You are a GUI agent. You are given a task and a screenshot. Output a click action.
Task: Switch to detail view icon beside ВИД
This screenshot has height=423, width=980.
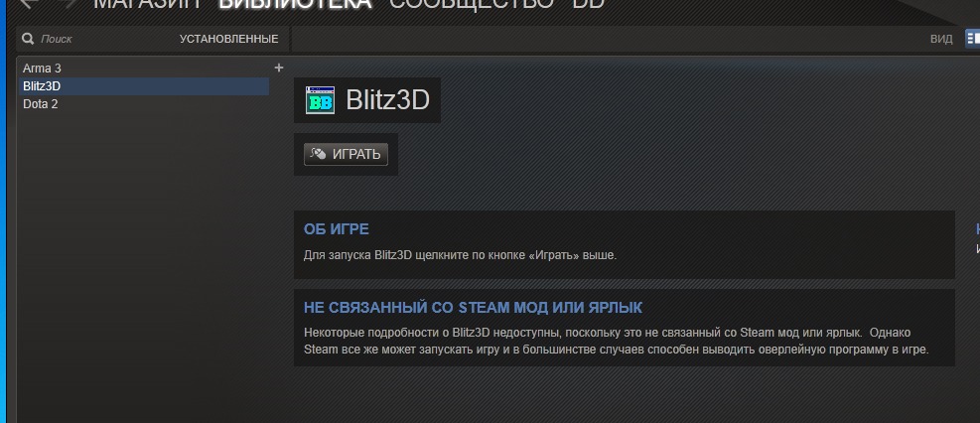coord(972,38)
